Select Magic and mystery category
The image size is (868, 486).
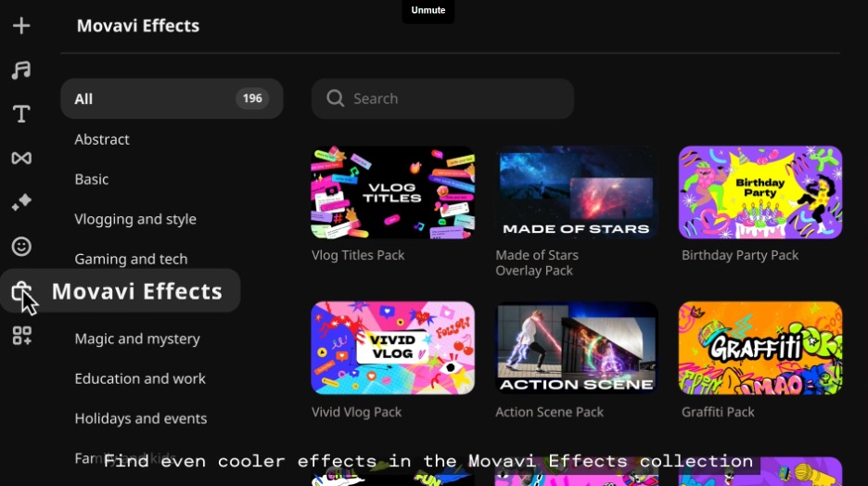click(x=136, y=339)
